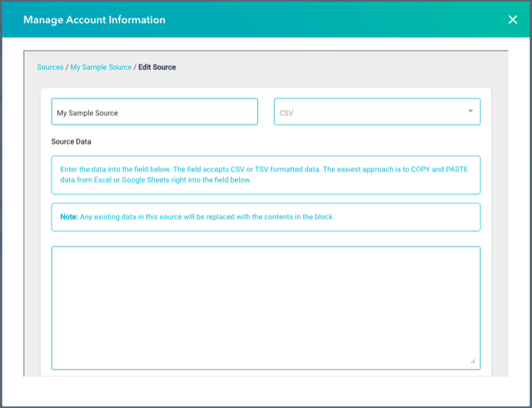This screenshot has width=532, height=408.
Task: Close the Manage Account Information dialog
Action: [513, 20]
